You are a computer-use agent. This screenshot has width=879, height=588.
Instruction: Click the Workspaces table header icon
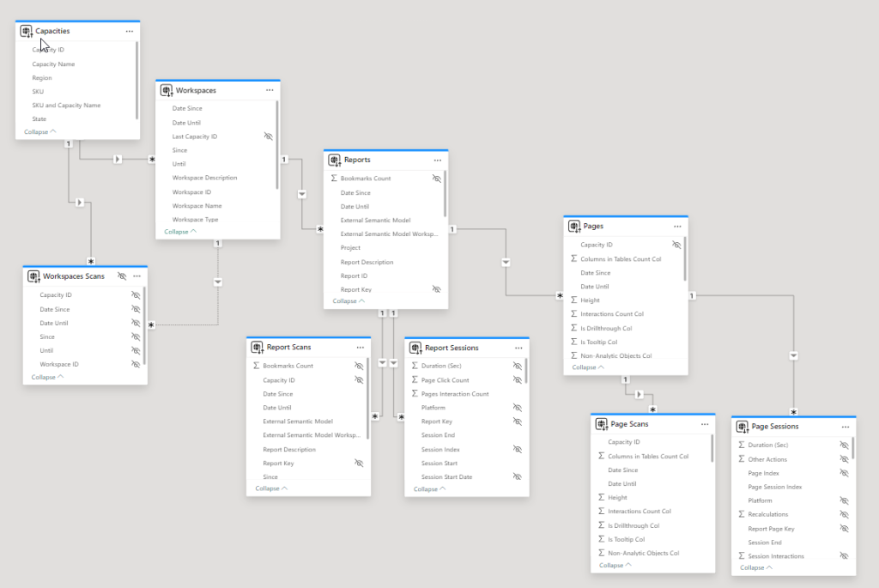click(x=166, y=90)
